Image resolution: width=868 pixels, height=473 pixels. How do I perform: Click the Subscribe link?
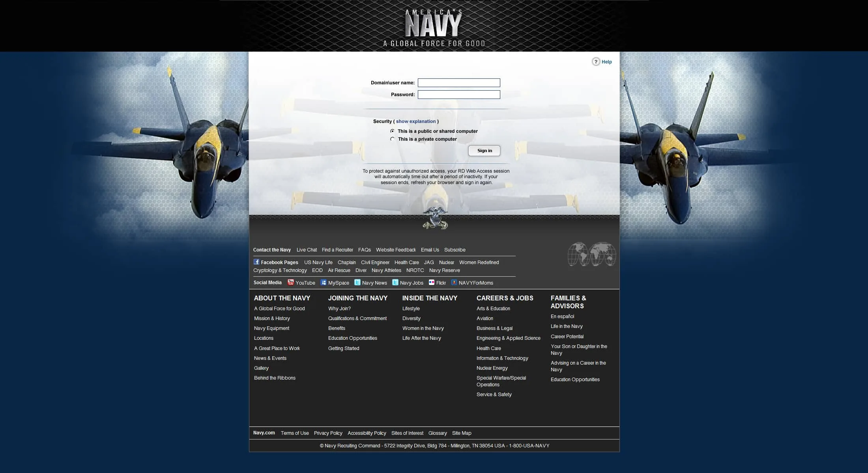click(455, 250)
